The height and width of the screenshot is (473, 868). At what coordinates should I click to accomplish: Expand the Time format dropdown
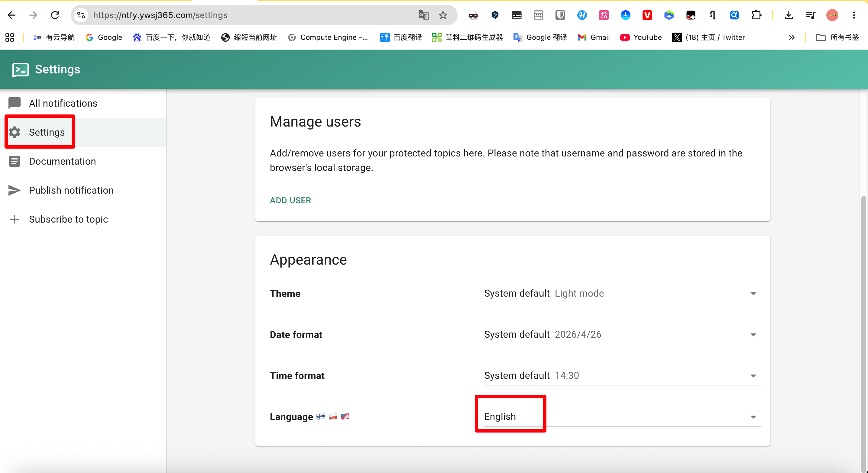tap(622, 376)
